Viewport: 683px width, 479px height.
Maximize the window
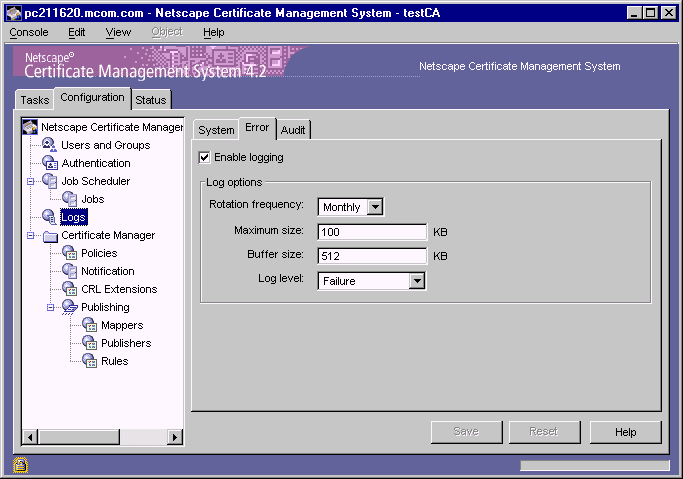point(651,13)
